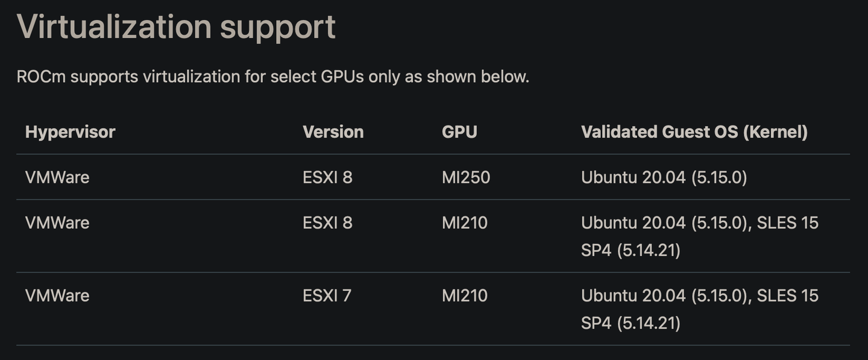Image resolution: width=868 pixels, height=360 pixels.
Task: Select the VMWare cell in the ESXI 7 row
Action: (57, 295)
